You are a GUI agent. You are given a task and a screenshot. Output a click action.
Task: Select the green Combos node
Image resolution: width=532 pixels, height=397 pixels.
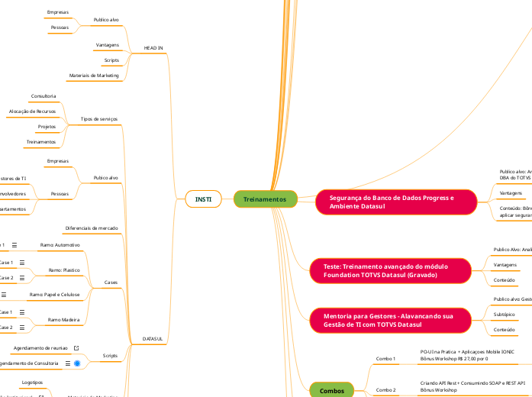[332, 390]
